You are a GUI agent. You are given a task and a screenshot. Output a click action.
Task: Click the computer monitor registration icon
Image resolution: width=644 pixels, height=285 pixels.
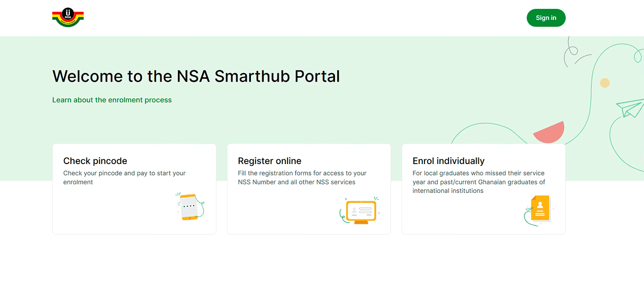coord(360,210)
